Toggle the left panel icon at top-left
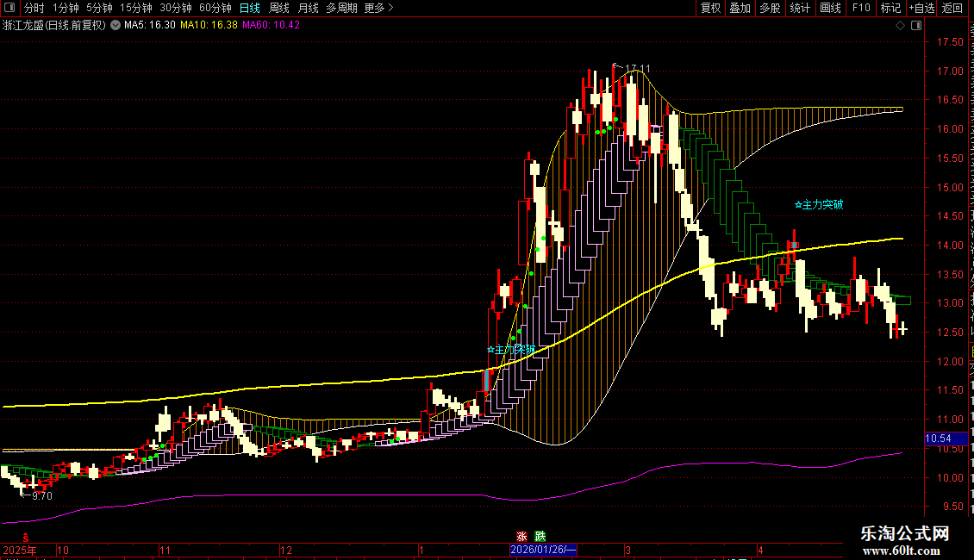This screenshot has height=560, width=974. point(9,8)
